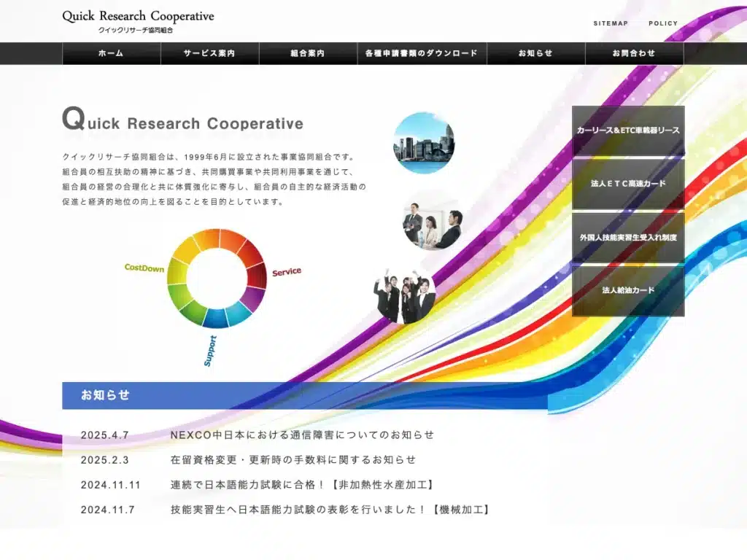
Task: Click the circular cheering team photo
Action: (405, 295)
